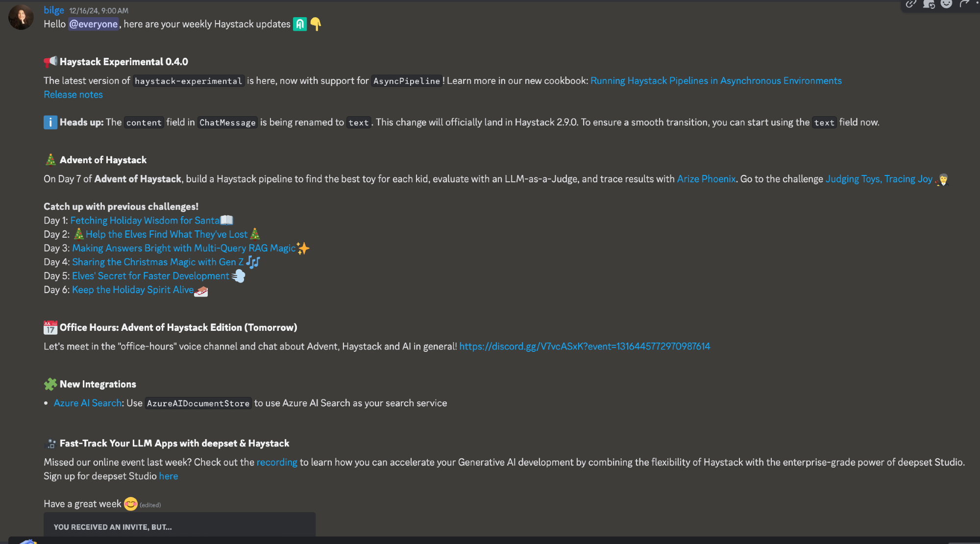Click the pointing-down hand emoji
Image resolution: width=980 pixels, height=544 pixels.
[x=316, y=24]
